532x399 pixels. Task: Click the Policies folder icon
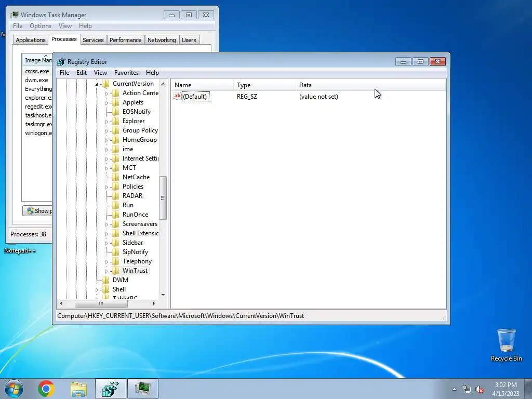tap(116, 187)
